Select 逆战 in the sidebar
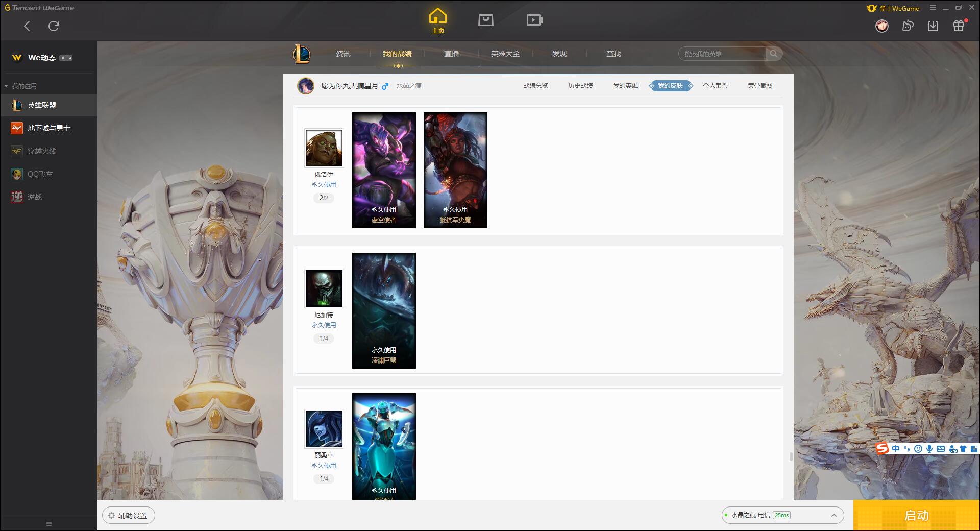This screenshot has height=531, width=980. [x=48, y=197]
